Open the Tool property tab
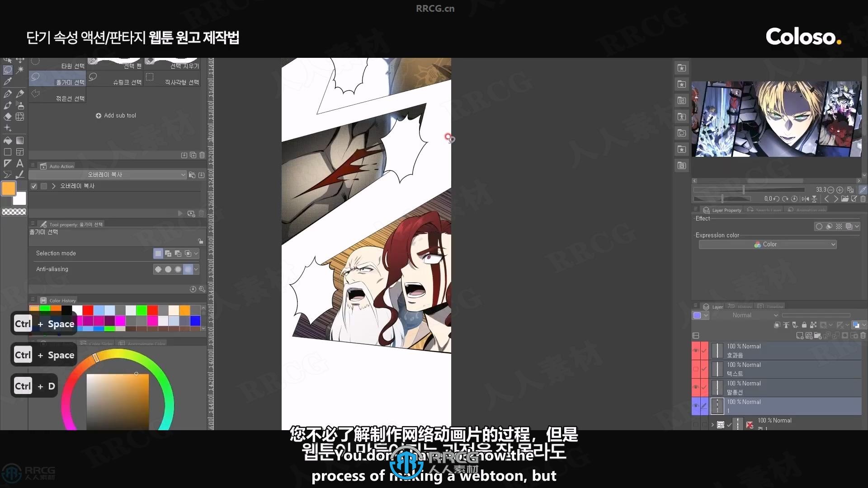The image size is (868, 488). point(71,225)
